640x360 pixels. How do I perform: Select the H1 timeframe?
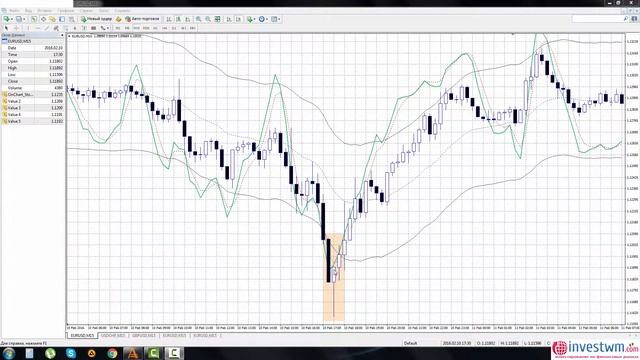[x=155, y=28]
